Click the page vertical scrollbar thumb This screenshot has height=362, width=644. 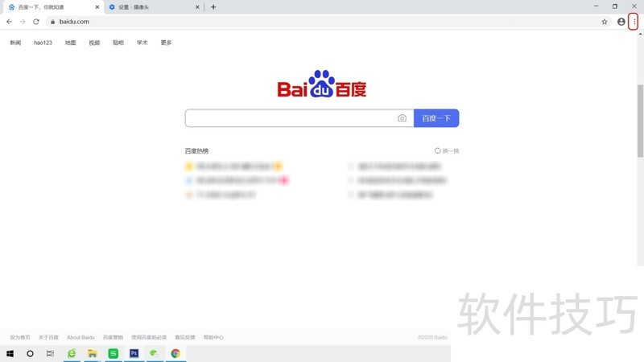point(640,121)
